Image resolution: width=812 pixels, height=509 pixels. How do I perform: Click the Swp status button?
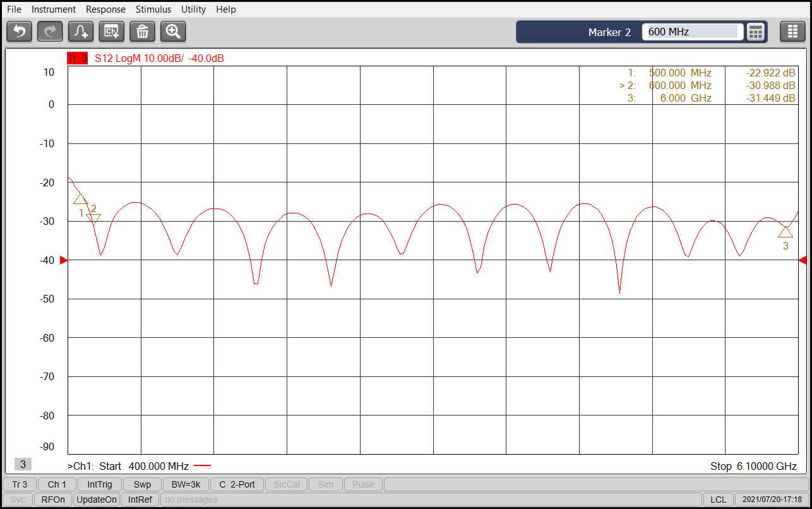point(142,484)
